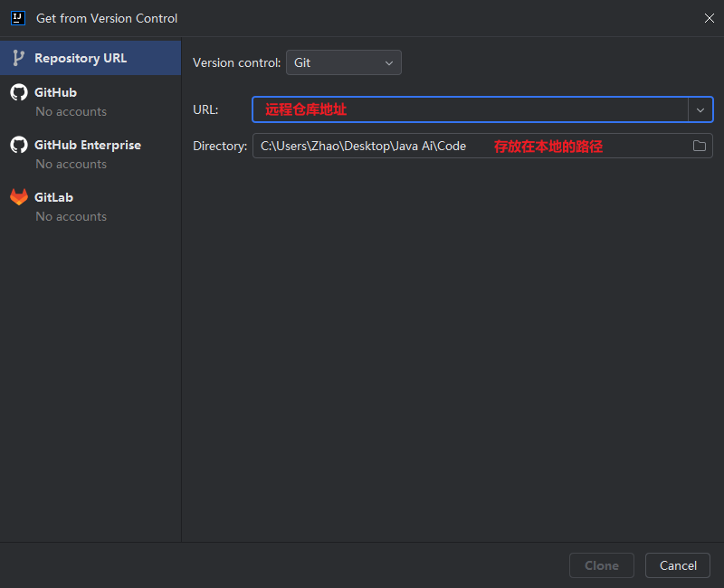Click the Repository URL branch icon
This screenshot has height=588, width=724.
click(18, 58)
